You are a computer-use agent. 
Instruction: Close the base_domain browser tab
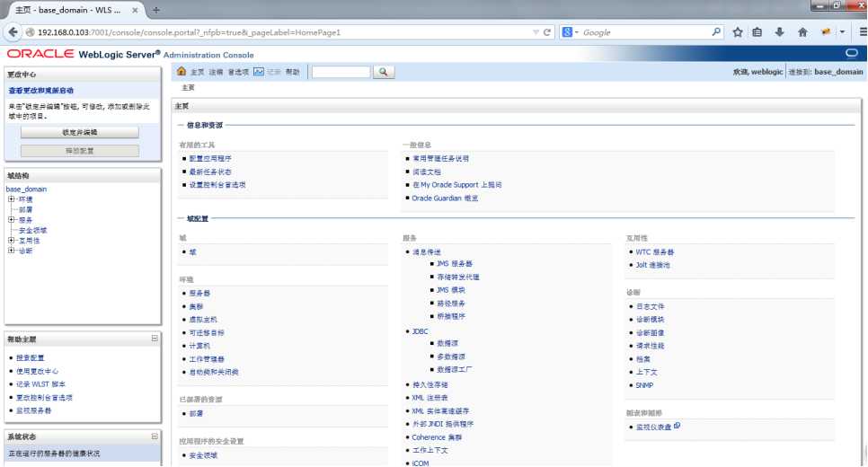point(135,10)
